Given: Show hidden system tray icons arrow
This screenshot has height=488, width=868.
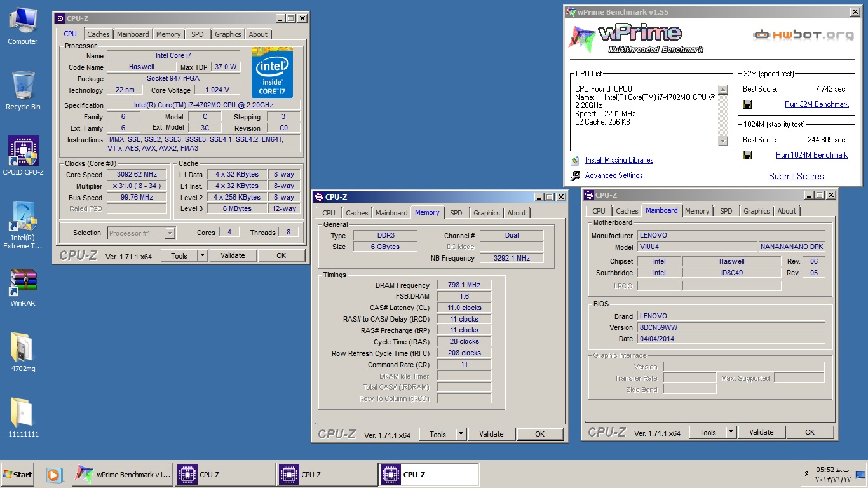Looking at the screenshot, I should (x=807, y=474).
